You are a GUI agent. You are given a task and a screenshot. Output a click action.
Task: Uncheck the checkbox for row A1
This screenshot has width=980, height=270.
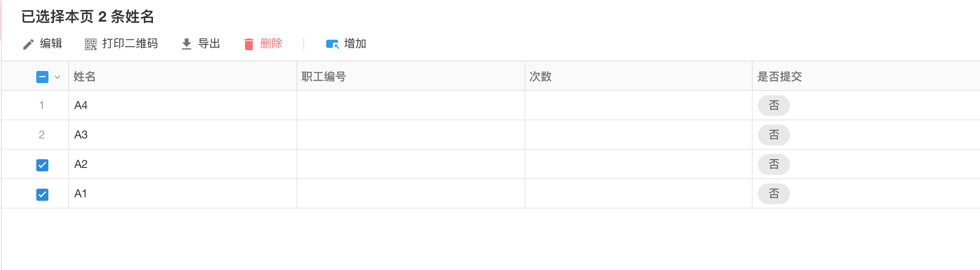click(42, 194)
